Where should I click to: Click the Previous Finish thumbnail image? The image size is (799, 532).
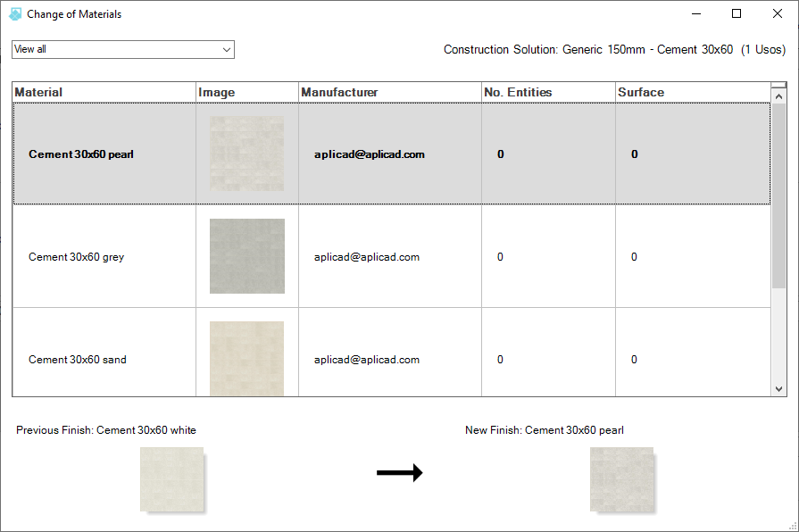(171, 478)
